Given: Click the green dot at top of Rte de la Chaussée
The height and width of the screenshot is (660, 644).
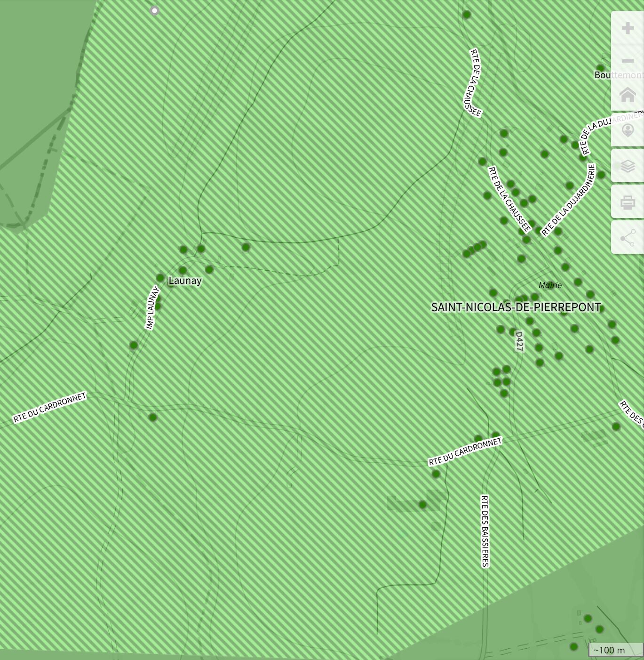Looking at the screenshot, I should pyautogui.click(x=467, y=15).
